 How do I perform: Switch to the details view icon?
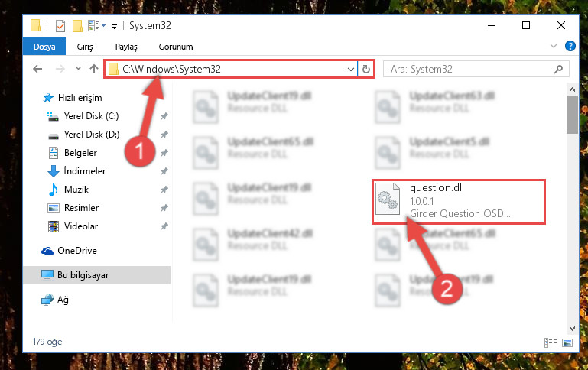550,342
